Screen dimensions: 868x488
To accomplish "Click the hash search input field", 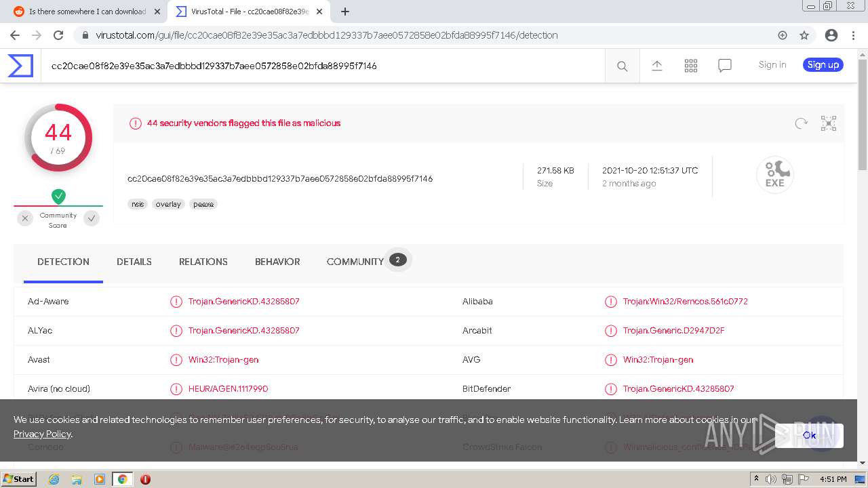I will (323, 66).
